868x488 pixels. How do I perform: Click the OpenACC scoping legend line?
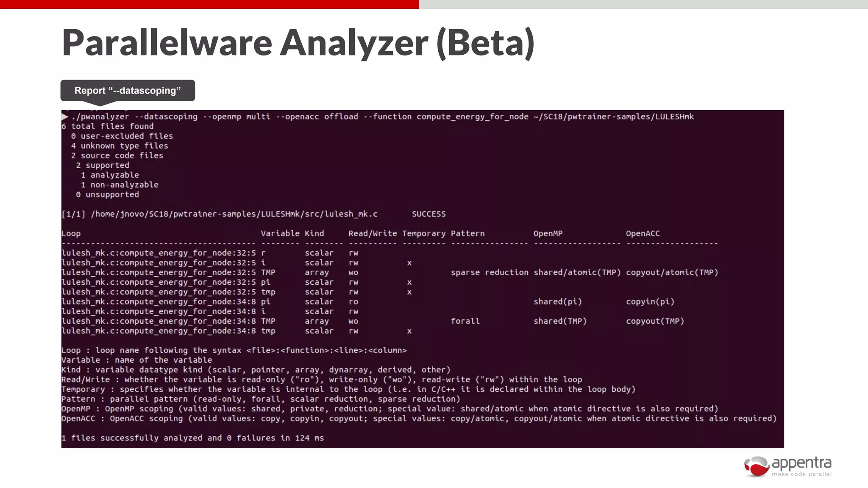tap(419, 419)
